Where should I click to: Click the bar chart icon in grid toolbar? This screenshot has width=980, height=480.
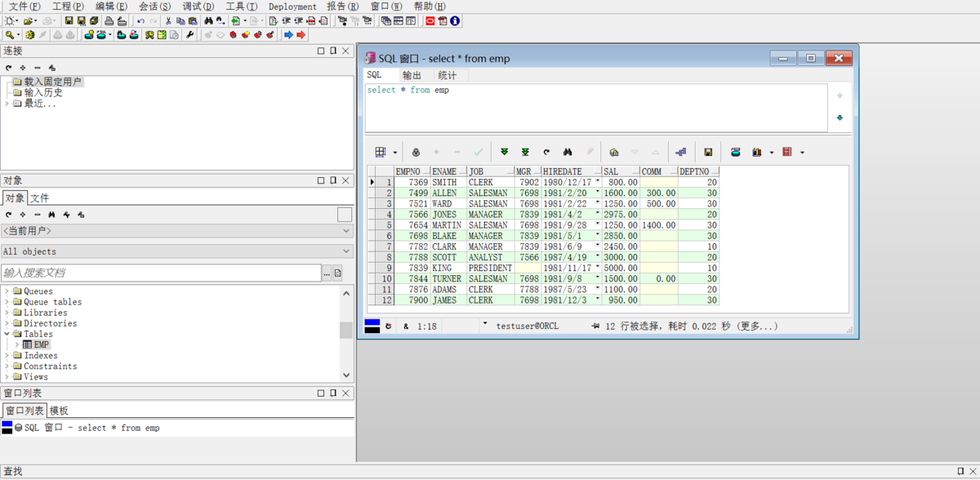click(x=757, y=152)
